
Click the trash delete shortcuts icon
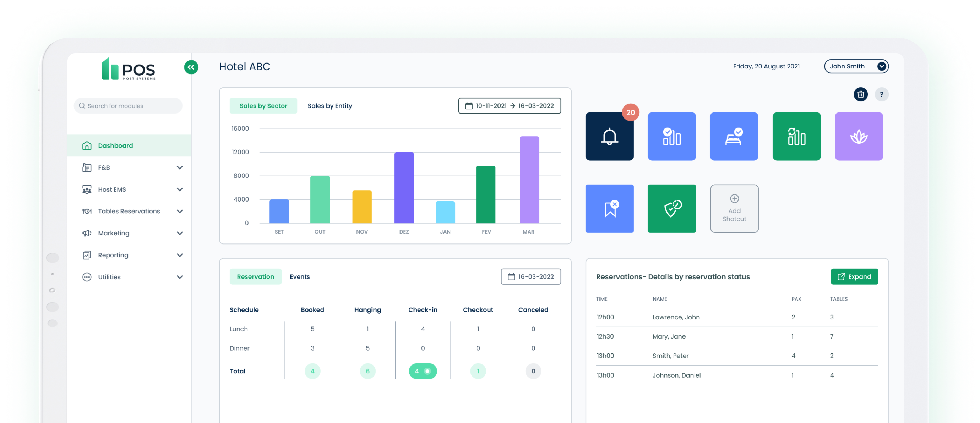(861, 94)
